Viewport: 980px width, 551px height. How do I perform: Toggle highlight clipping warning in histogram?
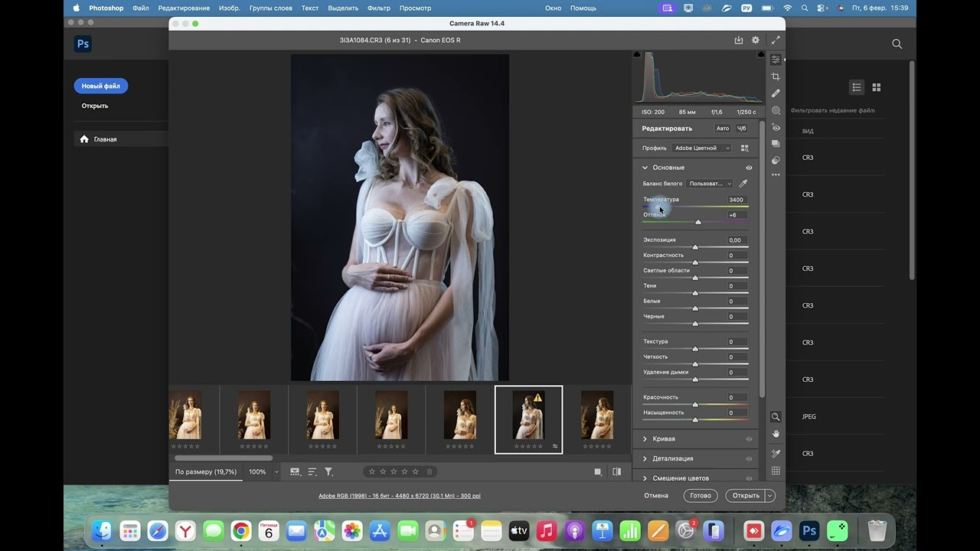point(760,54)
